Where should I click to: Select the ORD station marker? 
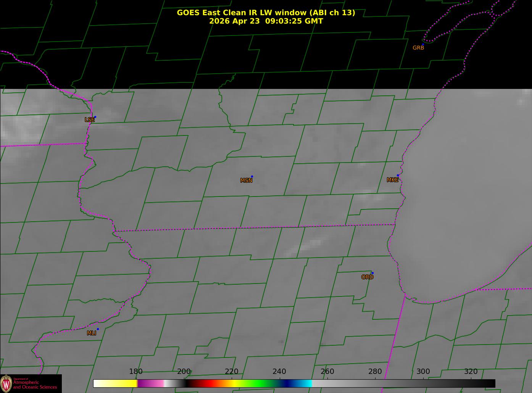pyautogui.click(x=367, y=277)
